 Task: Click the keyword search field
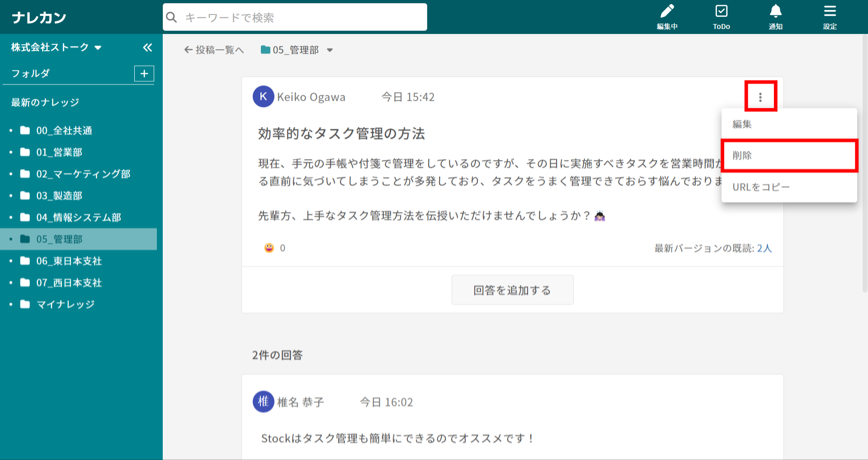[298, 18]
